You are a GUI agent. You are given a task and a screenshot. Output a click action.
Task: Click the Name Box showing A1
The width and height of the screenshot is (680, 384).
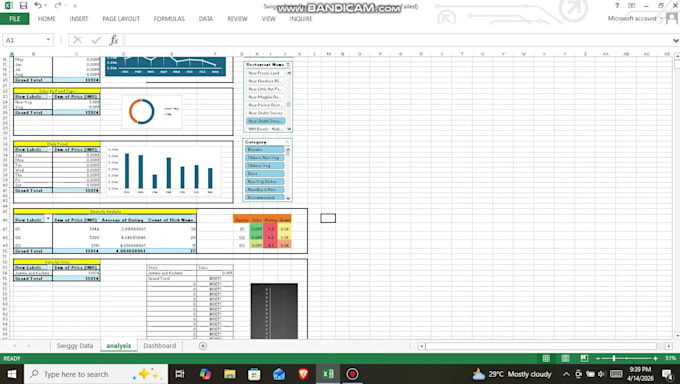(23, 40)
